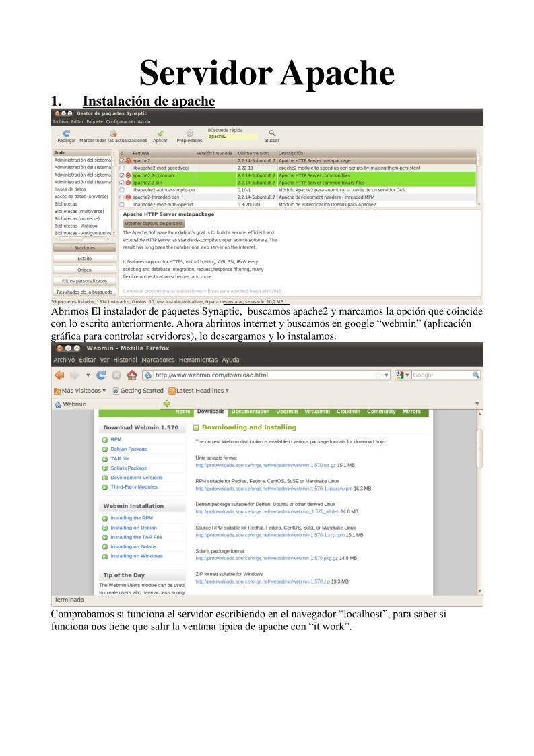Open Installing on Debian link
Viewport: 534px width, 756px height.
point(133,528)
